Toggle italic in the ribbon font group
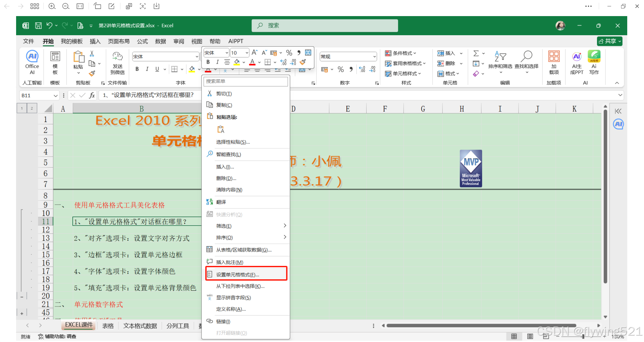The image size is (644, 342). 147,69
